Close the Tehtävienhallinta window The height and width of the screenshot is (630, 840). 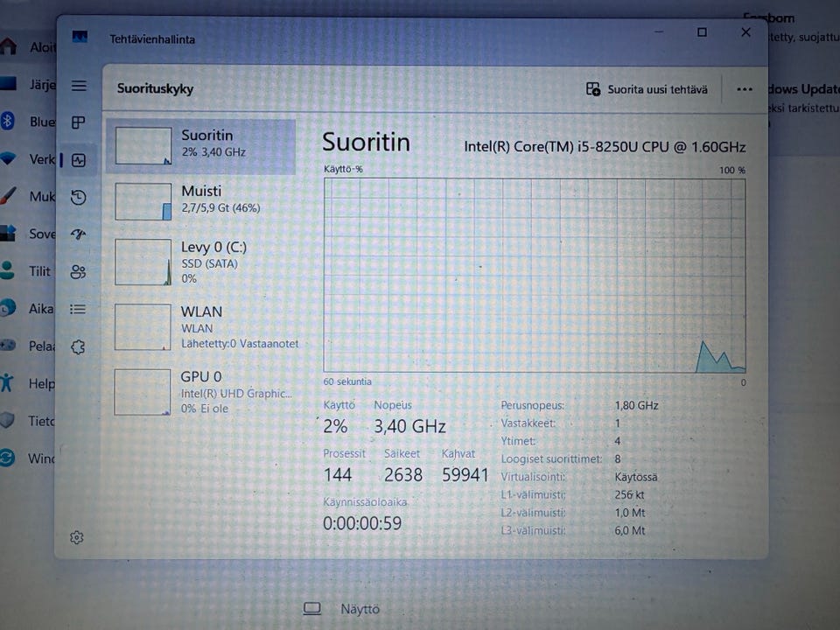pyautogui.click(x=745, y=32)
